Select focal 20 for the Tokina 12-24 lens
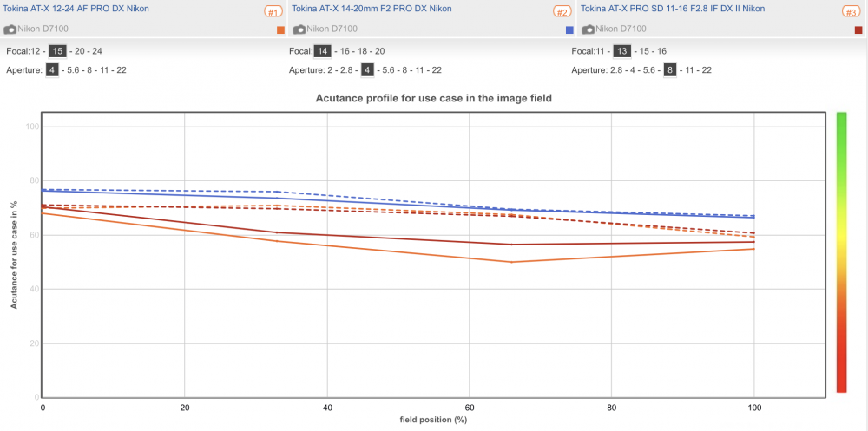This screenshot has height=431, width=868. [x=79, y=51]
